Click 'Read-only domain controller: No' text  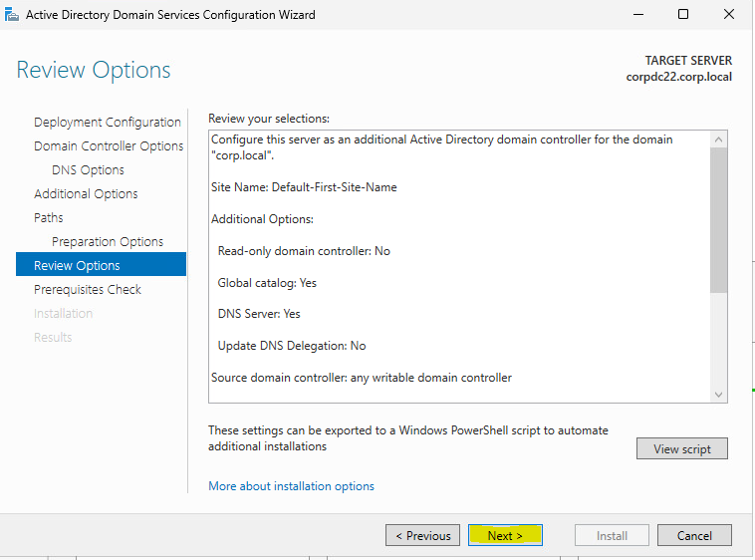(304, 251)
